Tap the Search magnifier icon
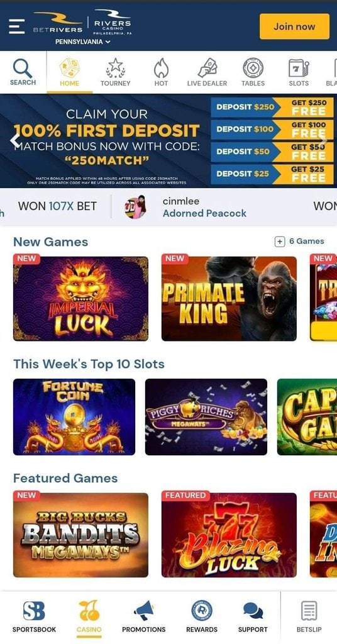Viewport: 337px width, 644px height. pyautogui.click(x=23, y=68)
